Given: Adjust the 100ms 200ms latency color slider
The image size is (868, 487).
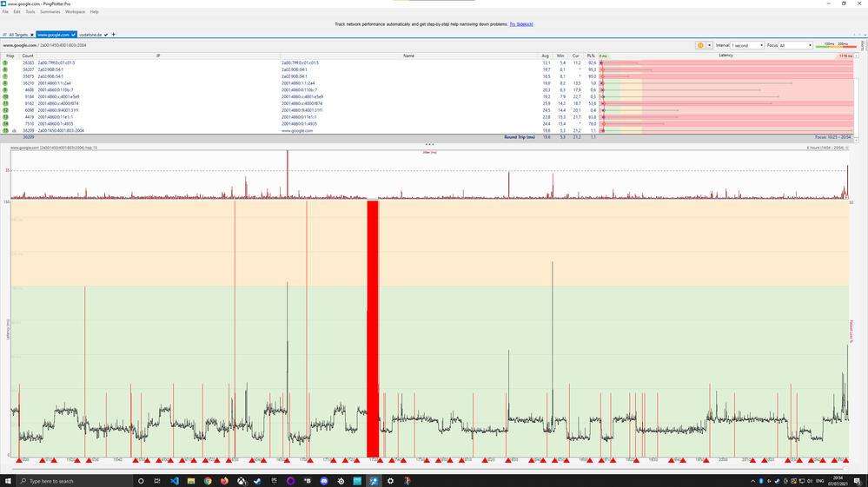Looking at the screenshot, I should pyautogui.click(x=835, y=45).
